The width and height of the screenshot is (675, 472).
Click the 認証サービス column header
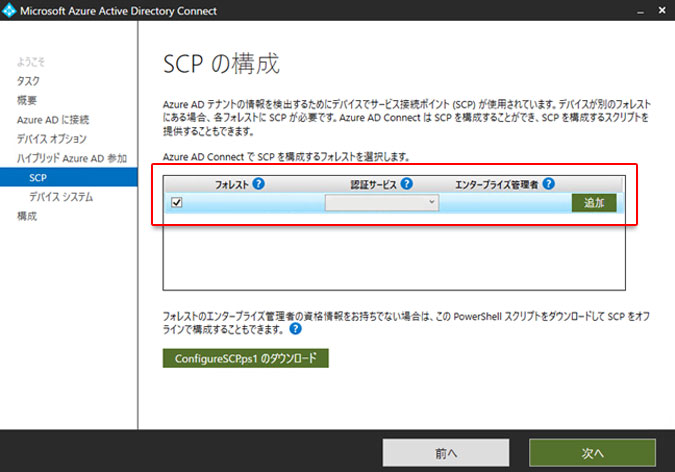click(373, 185)
